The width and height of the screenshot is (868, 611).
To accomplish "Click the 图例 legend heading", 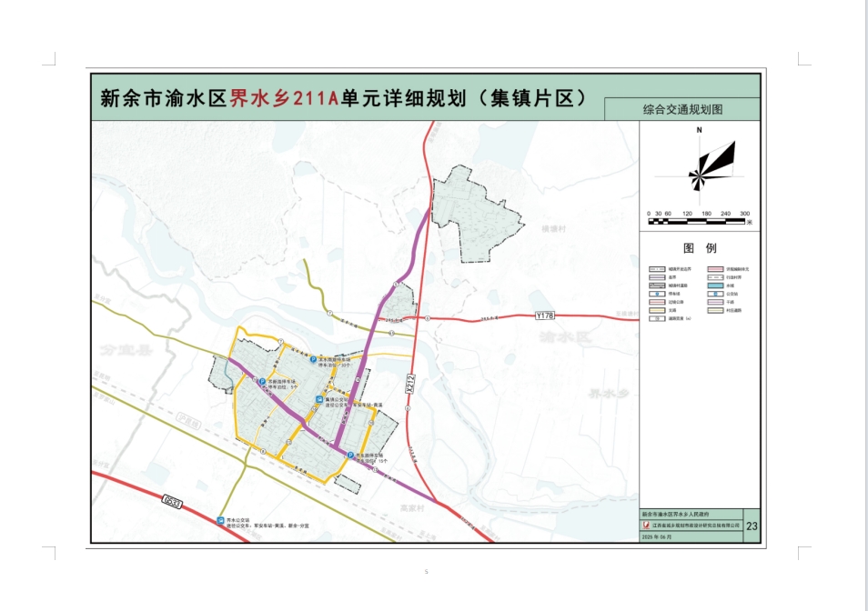I will pyautogui.click(x=700, y=248).
